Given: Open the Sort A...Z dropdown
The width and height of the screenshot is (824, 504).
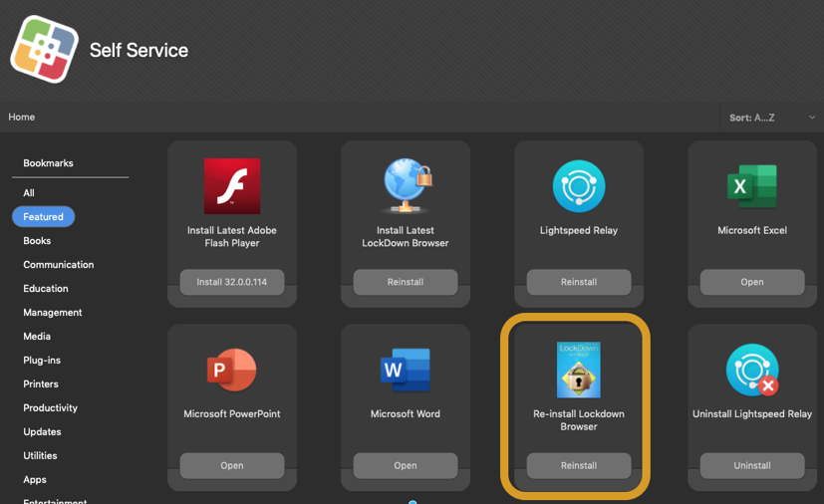Looking at the screenshot, I should (x=771, y=118).
